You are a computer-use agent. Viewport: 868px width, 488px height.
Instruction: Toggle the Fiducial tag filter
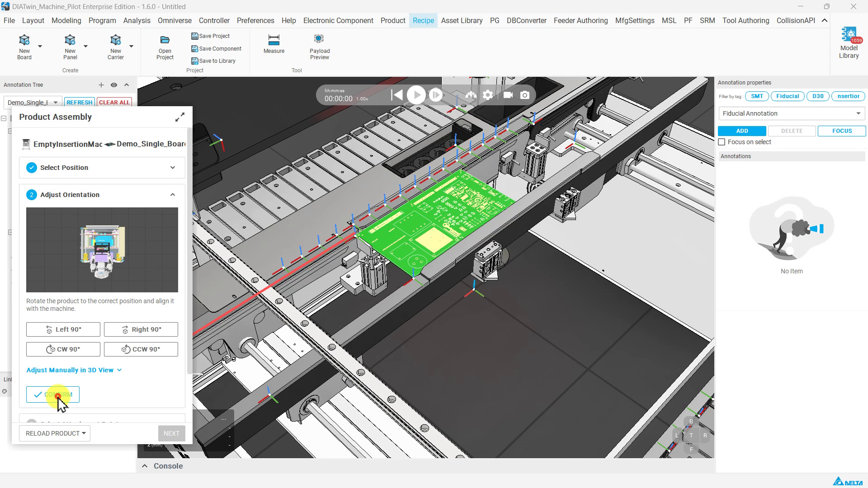tap(788, 96)
